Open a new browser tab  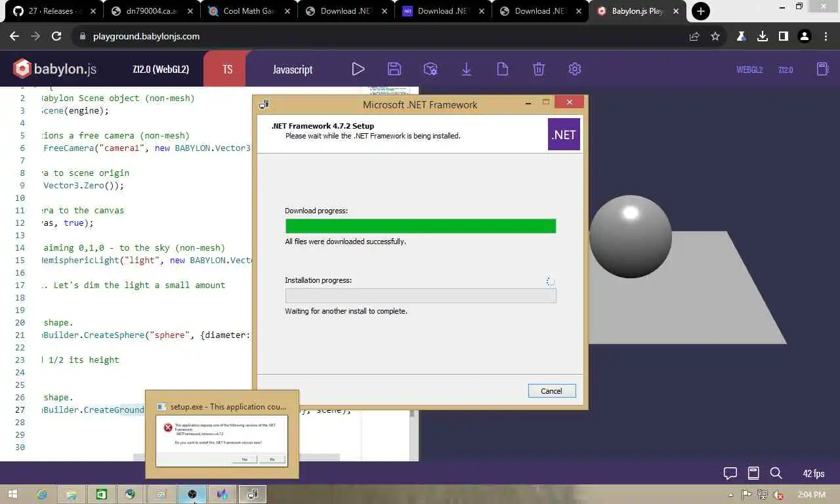point(701,11)
